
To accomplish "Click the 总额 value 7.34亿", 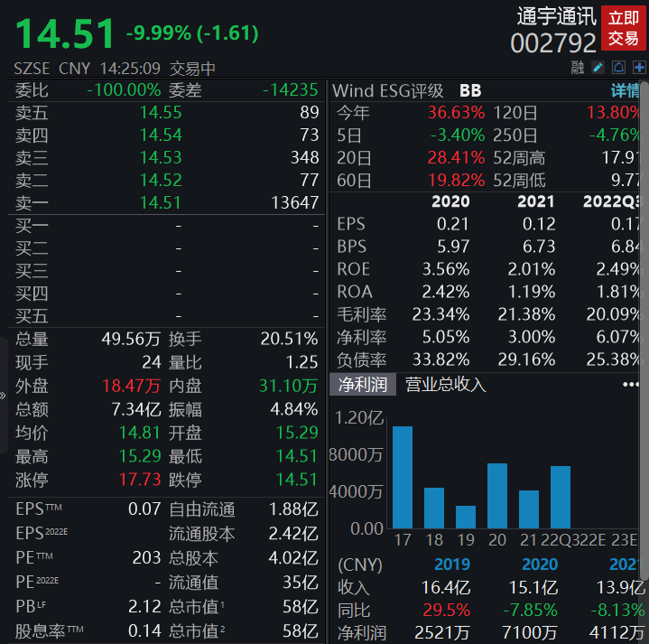I will coord(136,409).
